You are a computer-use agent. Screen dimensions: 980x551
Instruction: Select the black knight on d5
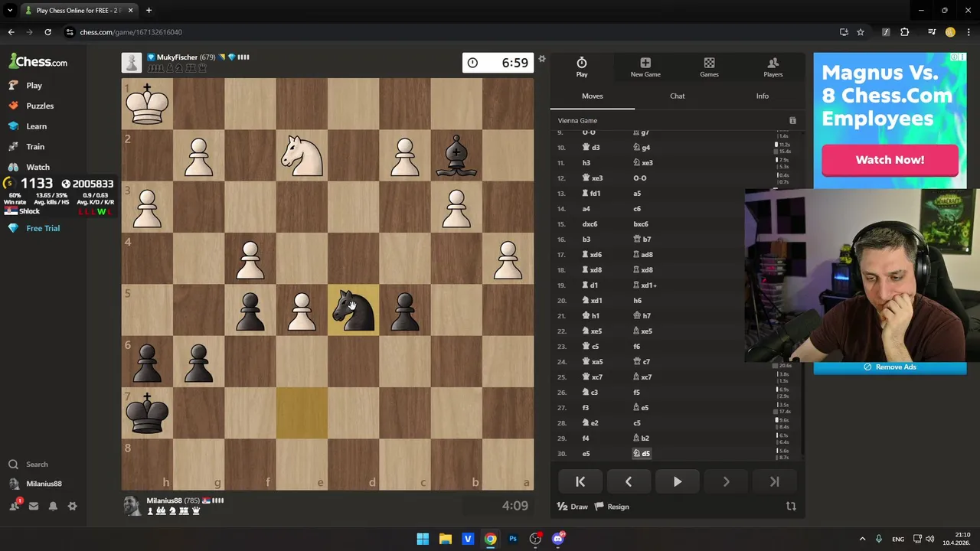[x=353, y=310]
